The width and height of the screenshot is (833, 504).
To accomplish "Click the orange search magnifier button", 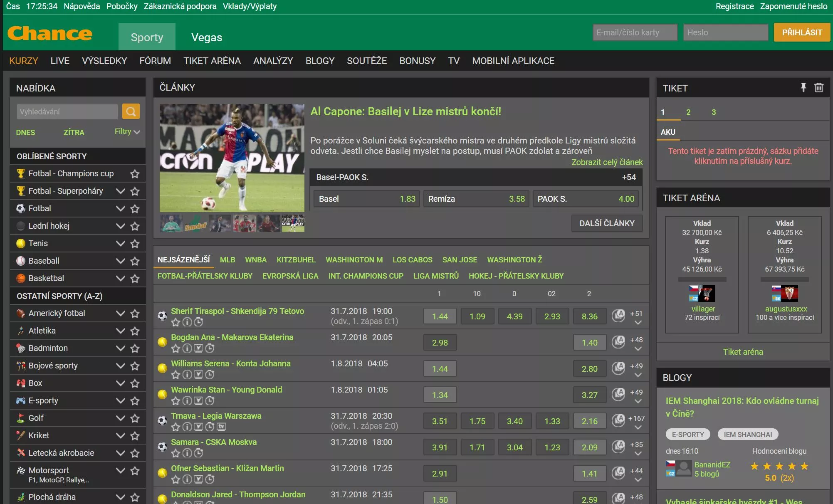I will click(131, 111).
